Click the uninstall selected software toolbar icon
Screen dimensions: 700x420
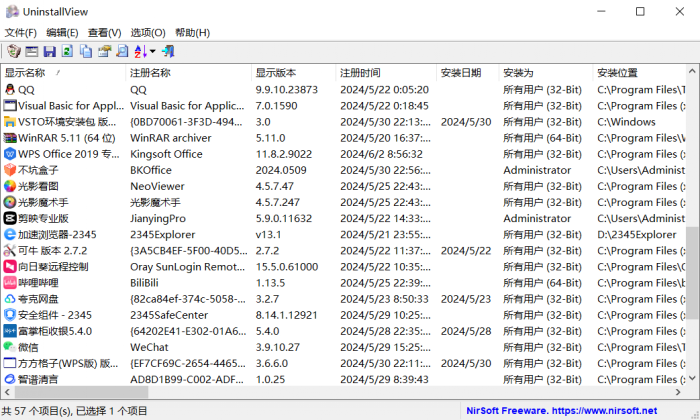click(x=14, y=51)
